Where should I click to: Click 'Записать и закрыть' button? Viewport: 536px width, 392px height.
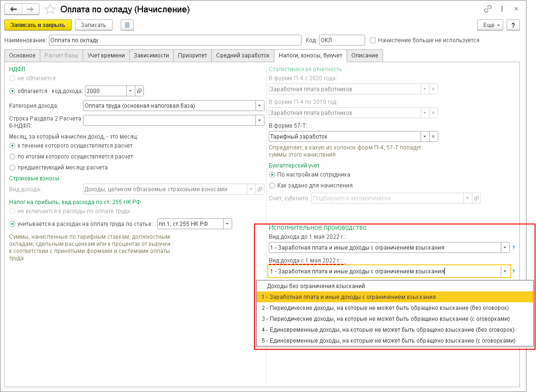(x=38, y=25)
